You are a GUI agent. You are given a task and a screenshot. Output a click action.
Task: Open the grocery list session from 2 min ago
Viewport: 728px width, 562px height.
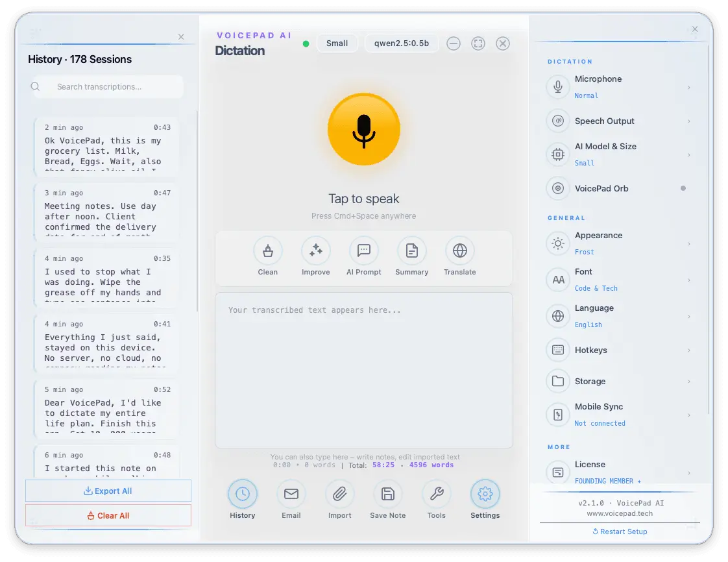[x=107, y=146]
